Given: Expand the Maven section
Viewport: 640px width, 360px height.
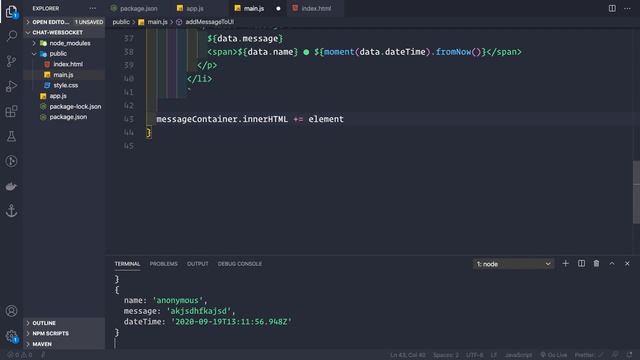Looking at the screenshot, I should coord(64,344).
